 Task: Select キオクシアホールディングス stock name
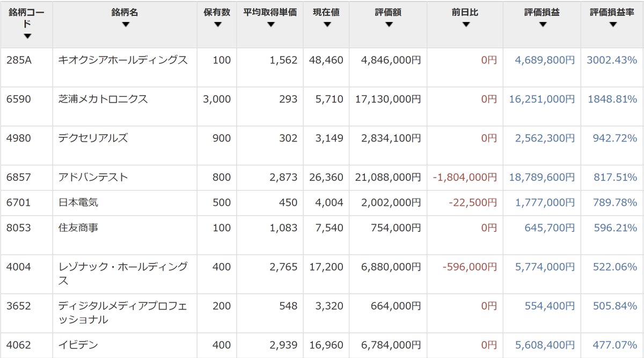(123, 60)
